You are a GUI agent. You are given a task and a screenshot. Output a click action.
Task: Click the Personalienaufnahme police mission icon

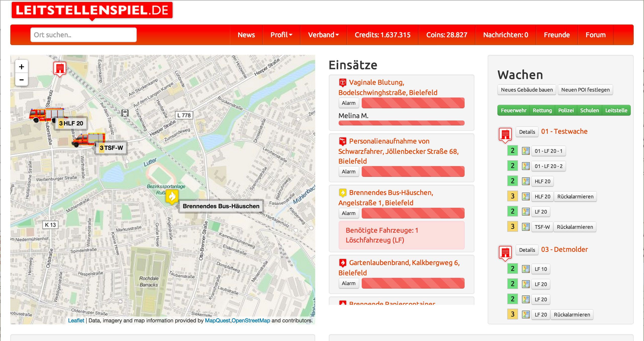[x=342, y=141]
